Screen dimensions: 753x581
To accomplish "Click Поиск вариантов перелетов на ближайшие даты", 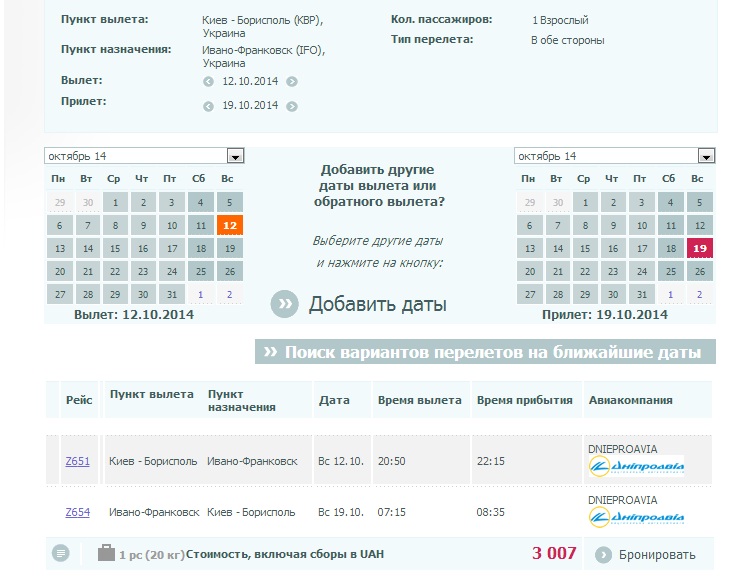I will [486, 352].
